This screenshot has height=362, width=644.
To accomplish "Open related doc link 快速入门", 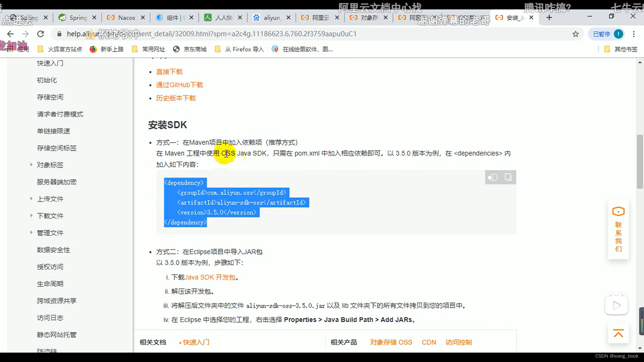I will tap(196, 342).
